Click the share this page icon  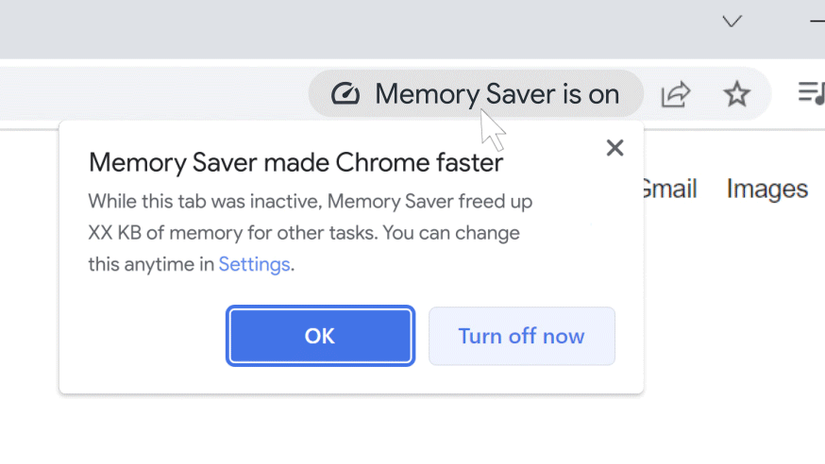click(x=676, y=94)
